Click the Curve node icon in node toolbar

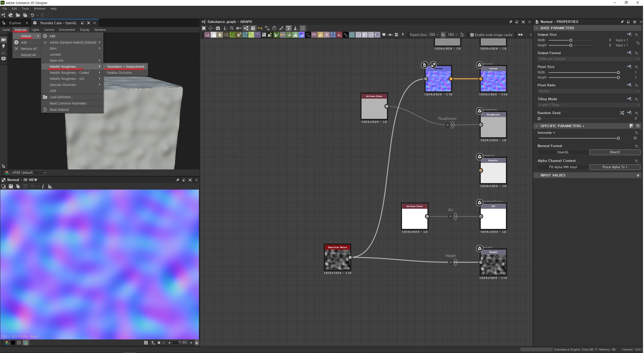pos(232,35)
